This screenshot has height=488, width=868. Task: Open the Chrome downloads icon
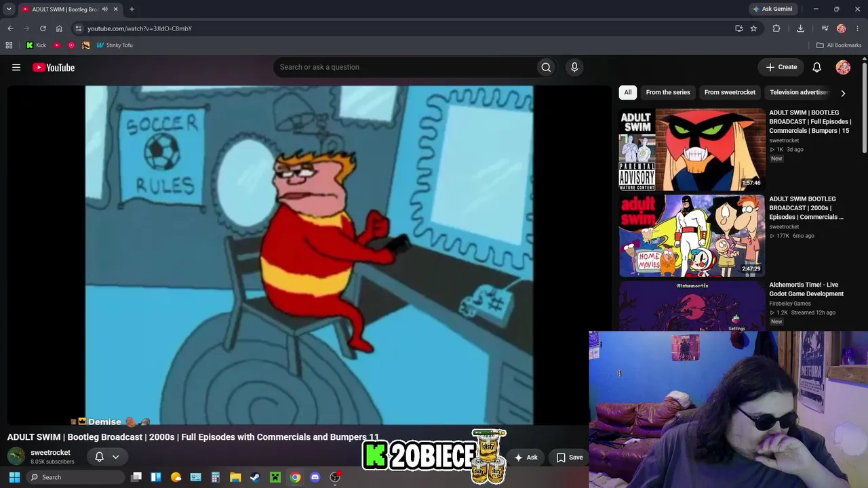coord(800,28)
